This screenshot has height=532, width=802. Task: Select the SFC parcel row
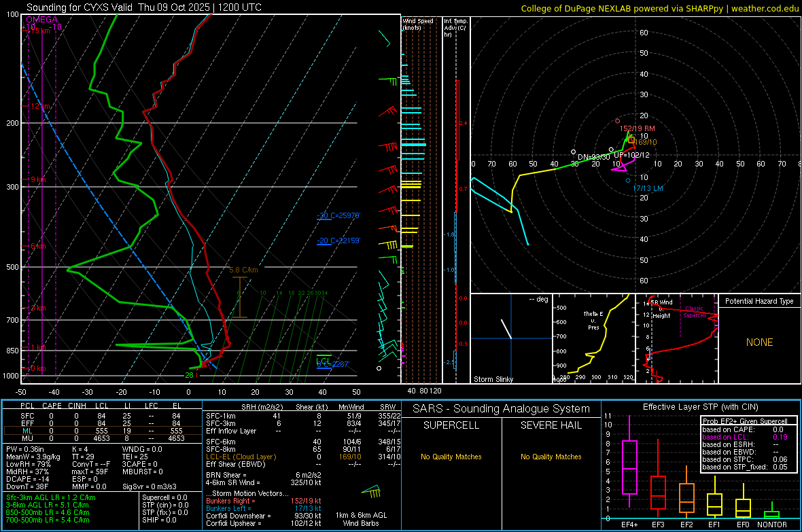tap(102, 416)
